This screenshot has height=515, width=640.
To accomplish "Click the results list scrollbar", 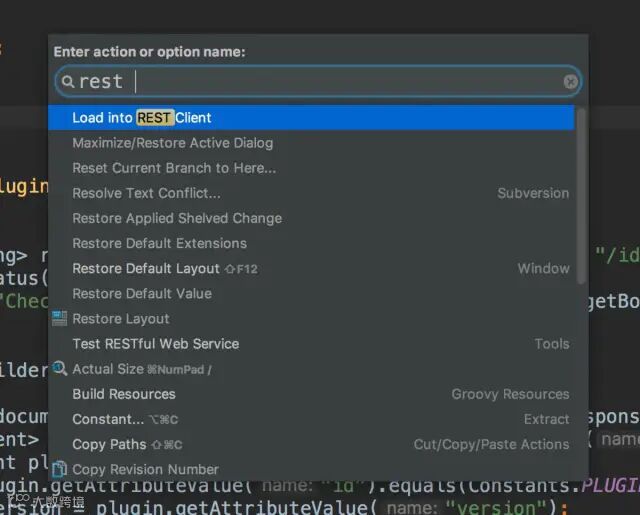I will pos(582,196).
